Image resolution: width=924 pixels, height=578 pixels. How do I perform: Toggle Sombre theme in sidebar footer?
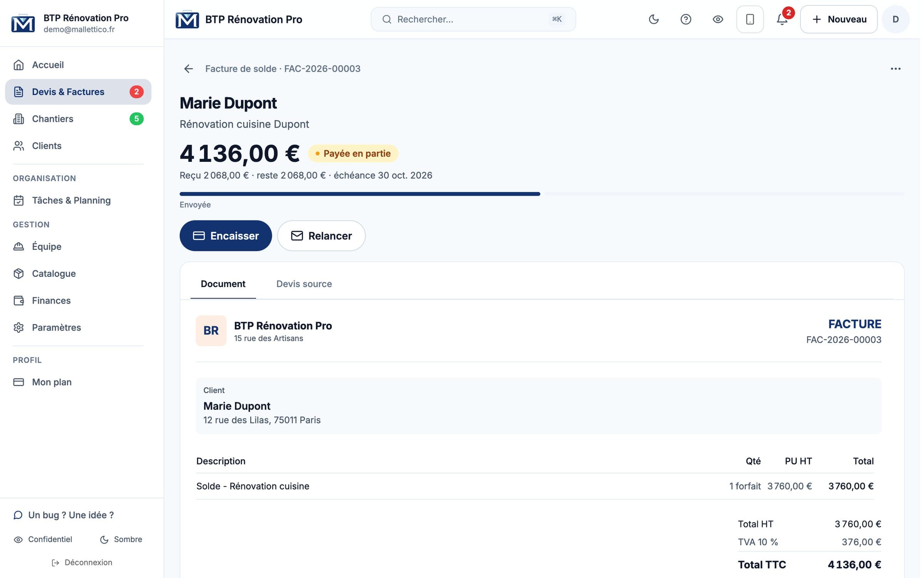(x=121, y=539)
